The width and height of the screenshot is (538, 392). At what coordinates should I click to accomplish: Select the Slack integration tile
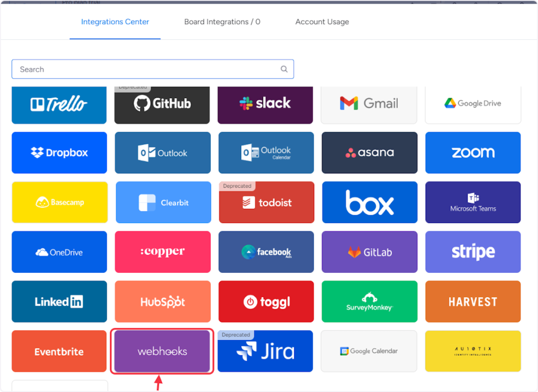265,104
